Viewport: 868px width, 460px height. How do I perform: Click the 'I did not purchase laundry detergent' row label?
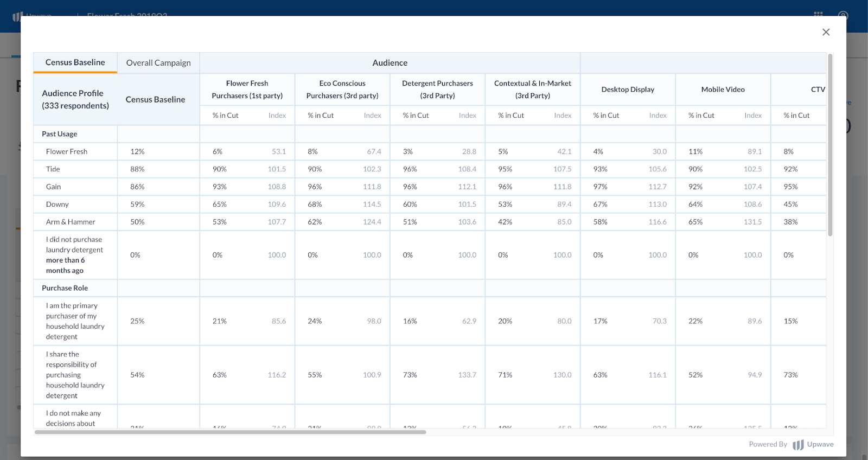[74, 255]
